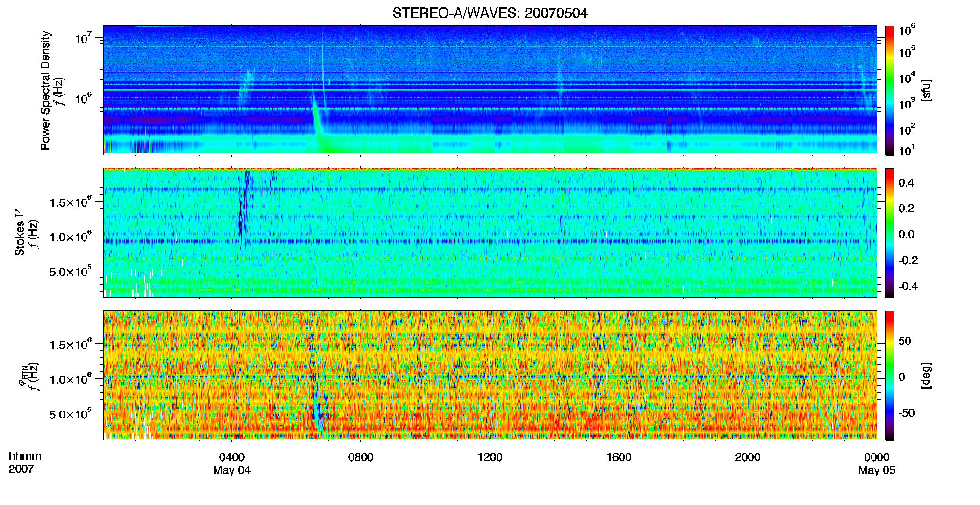Click the [sfu] colorbar unit label
980x505 pixels.
pos(926,90)
